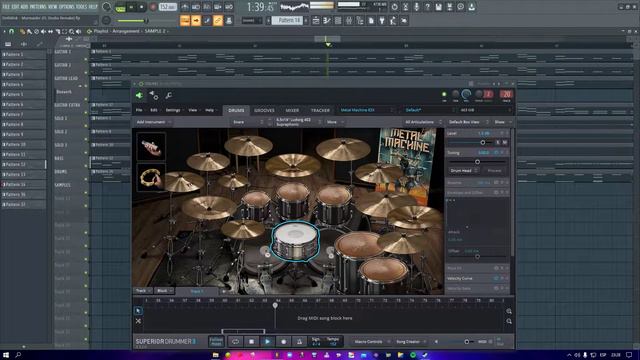The width and height of the screenshot is (640, 360).
Task: Toggle the Superior Drummer metronome
Action: click(x=299, y=342)
